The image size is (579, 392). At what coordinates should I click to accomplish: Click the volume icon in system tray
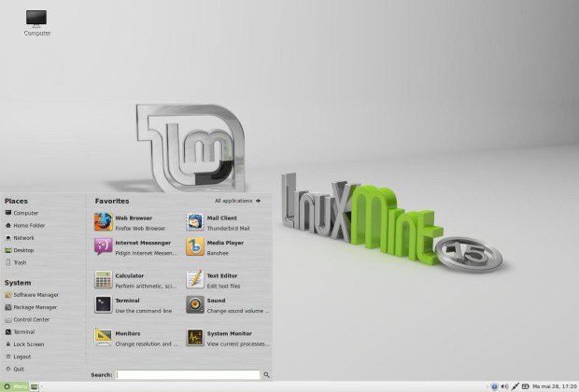coord(504,386)
